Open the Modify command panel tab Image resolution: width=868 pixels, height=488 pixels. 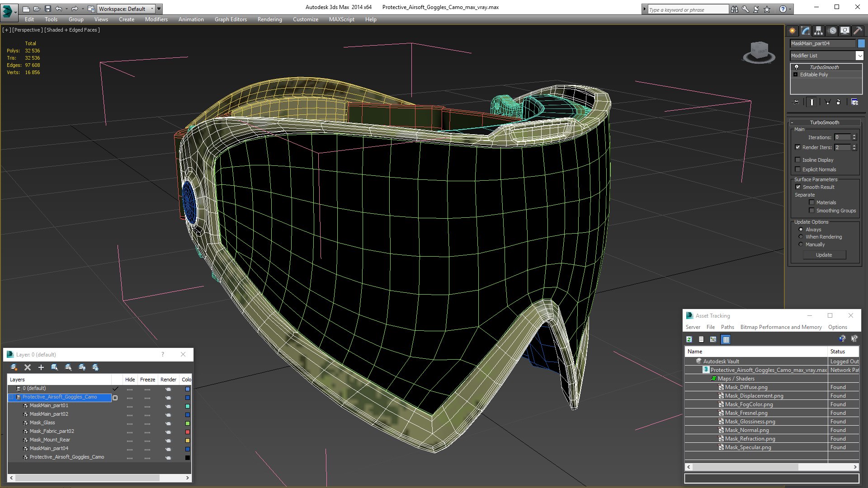click(805, 31)
